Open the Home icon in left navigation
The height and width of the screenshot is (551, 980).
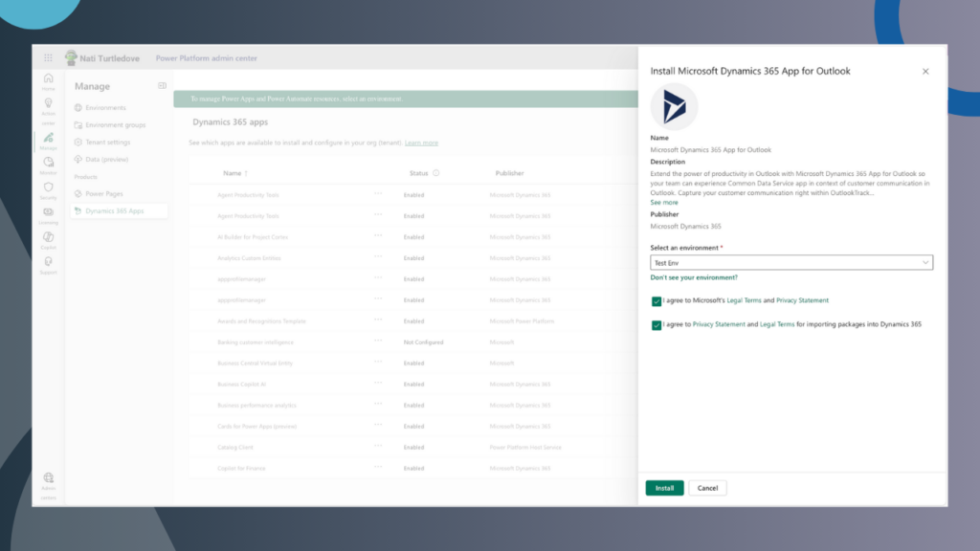tap(49, 81)
